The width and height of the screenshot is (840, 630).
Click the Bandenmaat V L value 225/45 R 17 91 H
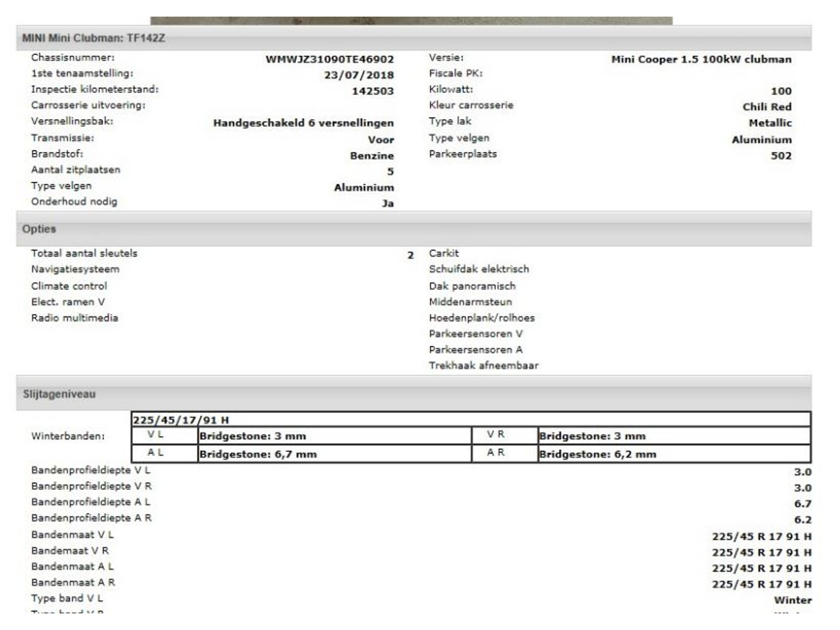pos(762,536)
